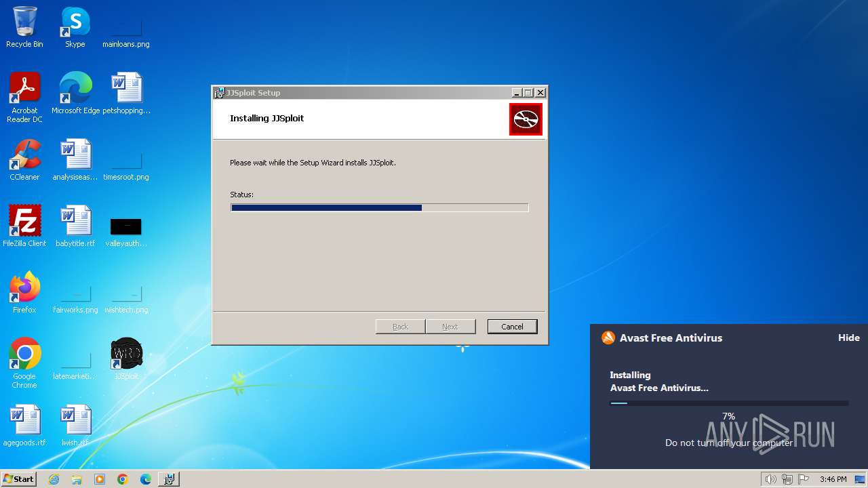Click the 'Installing JJSploit' heading

click(x=267, y=118)
